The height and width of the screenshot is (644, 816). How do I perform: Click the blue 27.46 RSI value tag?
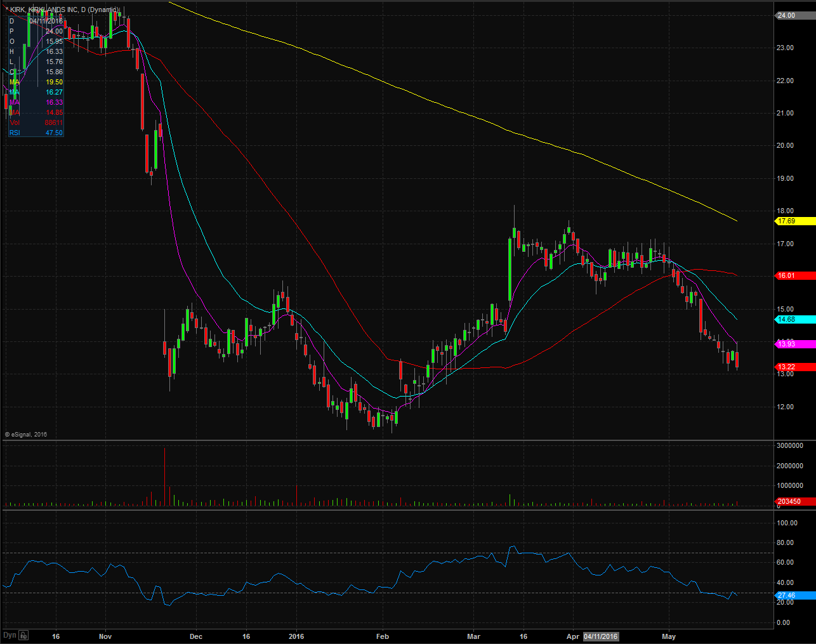click(796, 595)
